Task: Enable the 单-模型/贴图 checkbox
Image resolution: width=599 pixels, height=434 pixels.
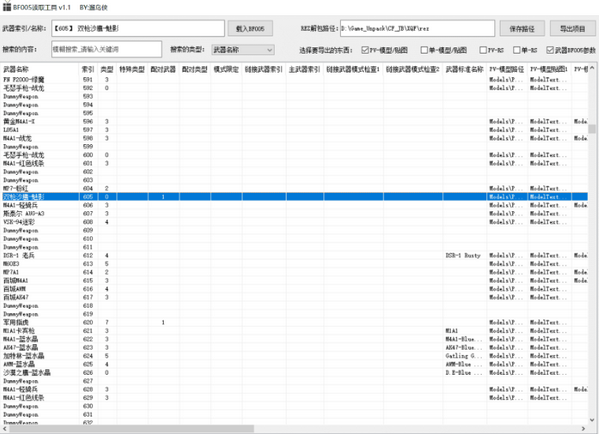Action: (424, 50)
